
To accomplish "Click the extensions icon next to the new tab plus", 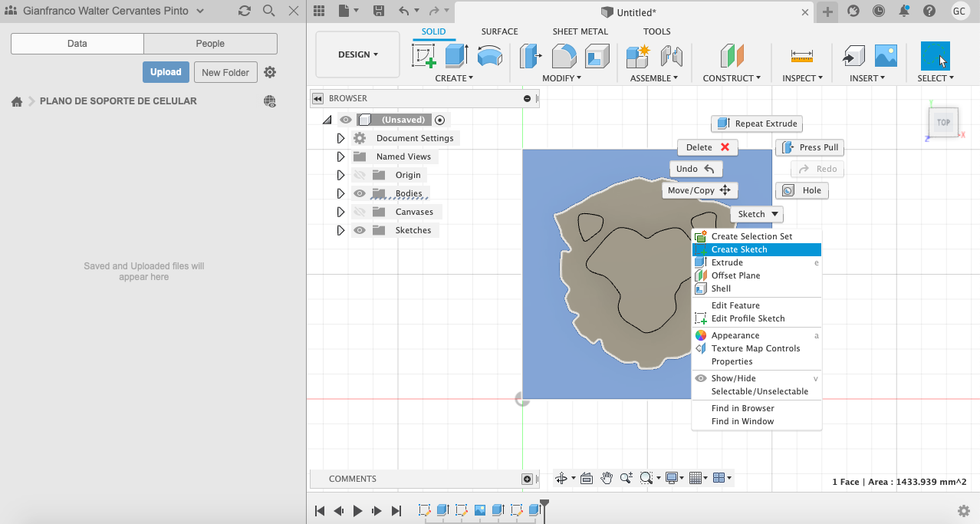I will [x=853, y=11].
